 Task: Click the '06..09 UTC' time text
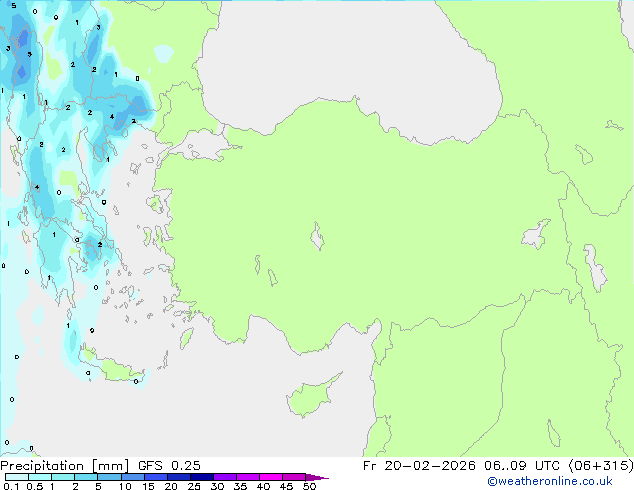(x=522, y=466)
